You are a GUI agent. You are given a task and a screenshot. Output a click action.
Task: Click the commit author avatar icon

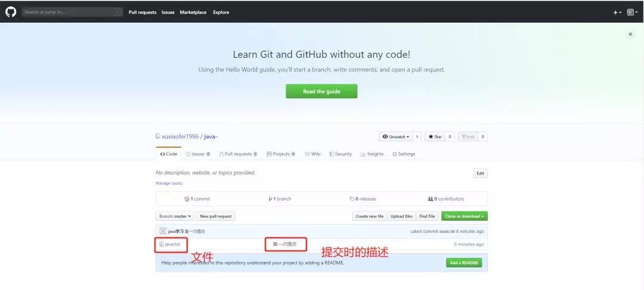click(x=163, y=231)
